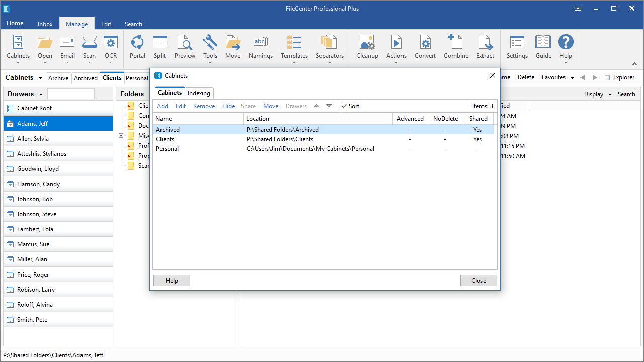
Task: Click the Split icon in ribbon
Action: click(160, 47)
